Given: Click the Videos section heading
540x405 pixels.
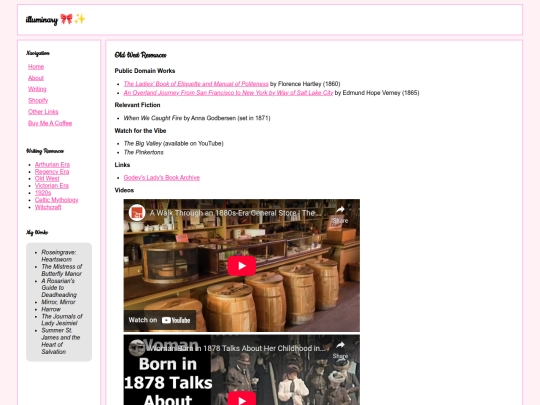Looking at the screenshot, I should tap(124, 190).
